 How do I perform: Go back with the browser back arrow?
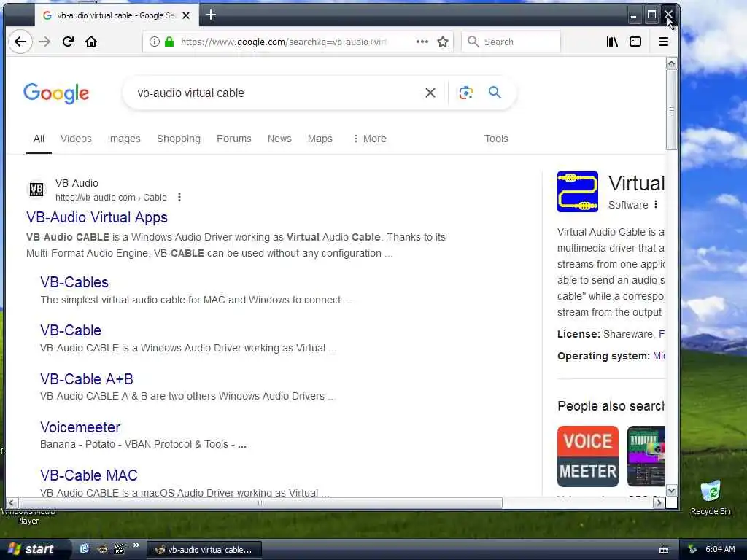[x=20, y=42]
